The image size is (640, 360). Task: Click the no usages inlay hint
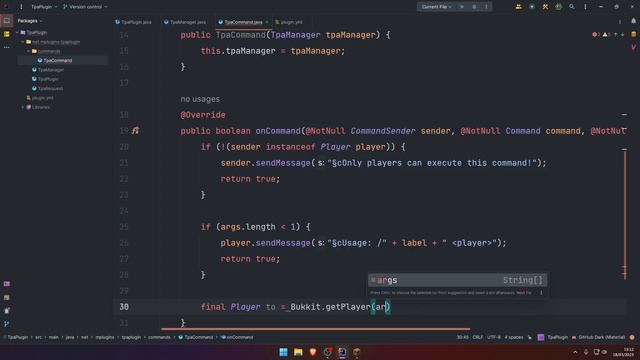click(200, 99)
